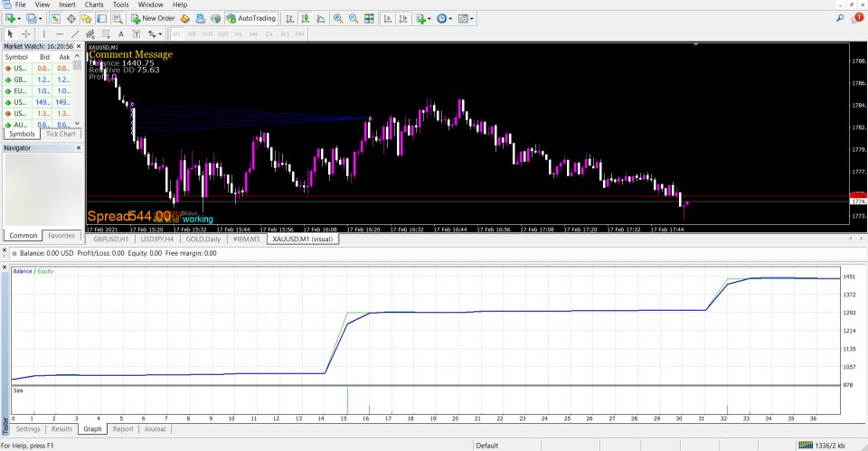Switch chart to bar chart icon
The height and width of the screenshot is (451, 868).
pos(289,18)
